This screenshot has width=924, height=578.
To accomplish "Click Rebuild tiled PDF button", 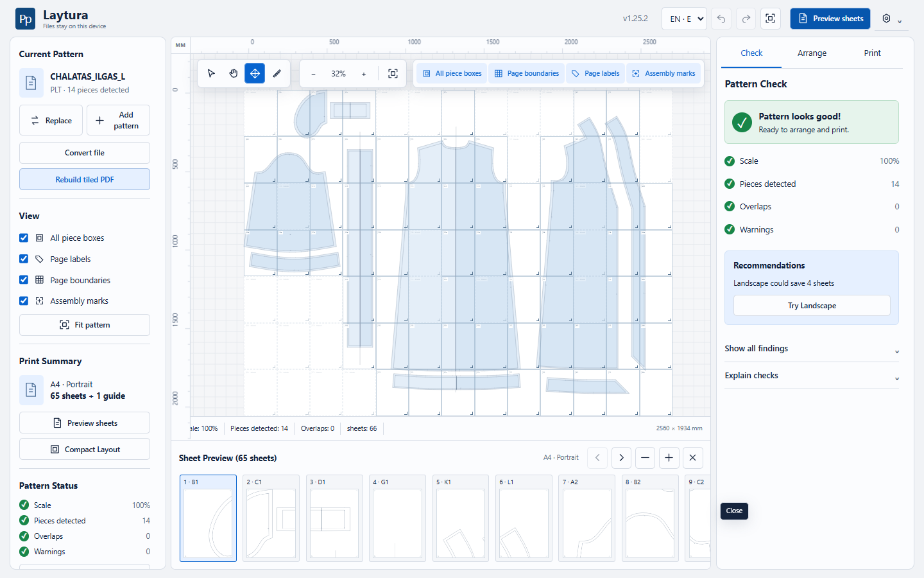I will (85, 180).
